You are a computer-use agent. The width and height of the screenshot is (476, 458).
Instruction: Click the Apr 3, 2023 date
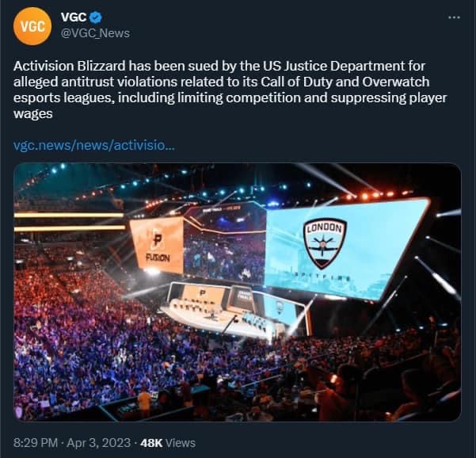tap(99, 443)
